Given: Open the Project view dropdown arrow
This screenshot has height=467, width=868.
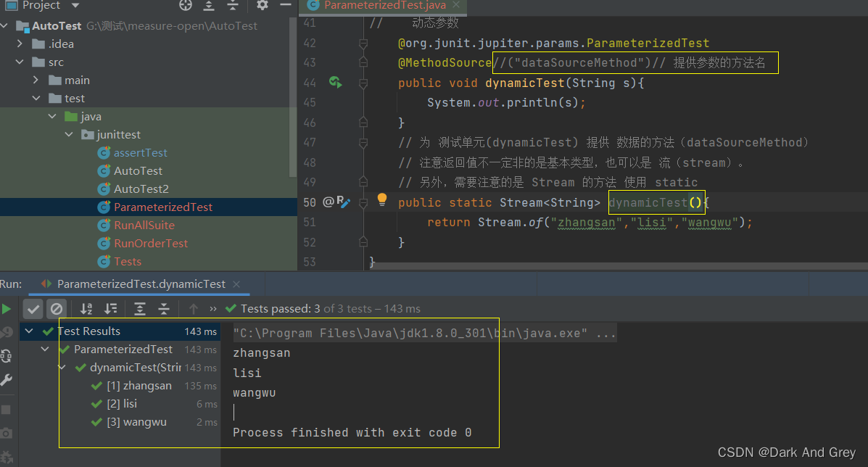Looking at the screenshot, I should coord(75,6).
